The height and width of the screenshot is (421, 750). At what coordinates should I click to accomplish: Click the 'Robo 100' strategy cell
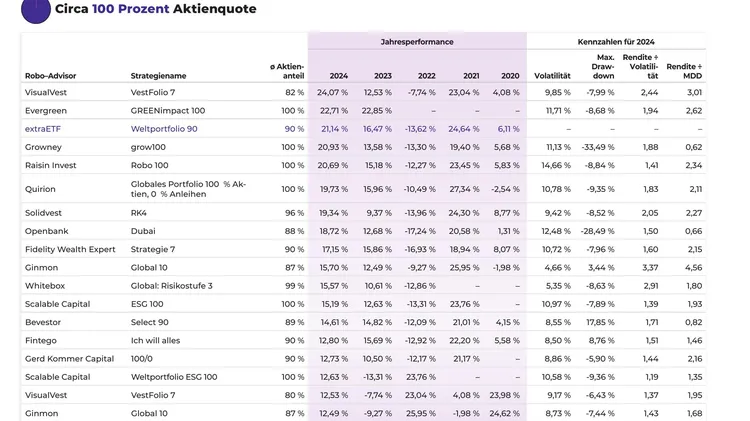(150, 165)
